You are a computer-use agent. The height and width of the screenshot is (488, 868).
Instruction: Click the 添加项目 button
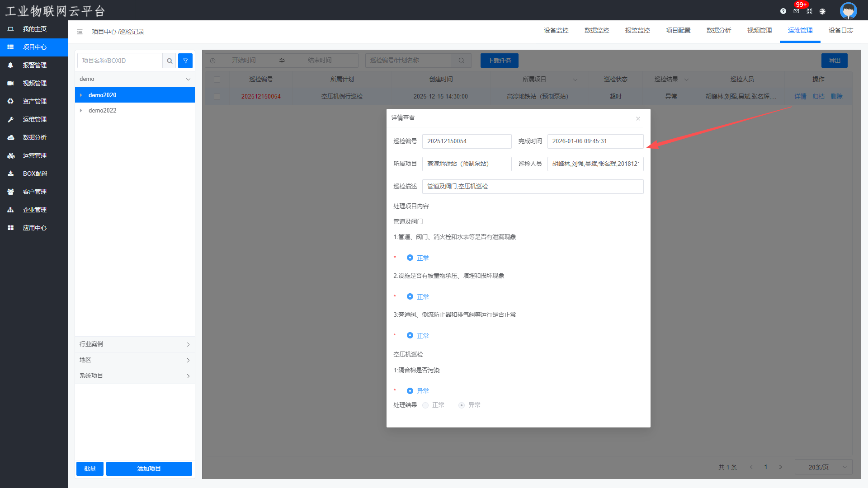pyautogui.click(x=149, y=469)
